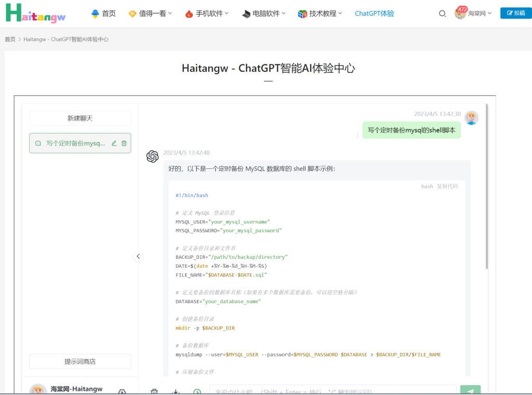Screen dimensions: 532x395
Task: Edit the chat title with pencil icon
Action: 114,143
